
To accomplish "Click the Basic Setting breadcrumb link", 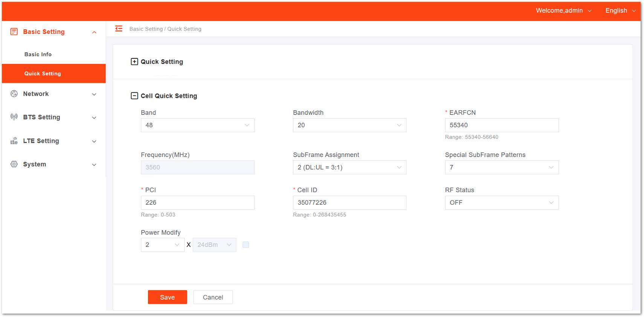I will pyautogui.click(x=146, y=29).
